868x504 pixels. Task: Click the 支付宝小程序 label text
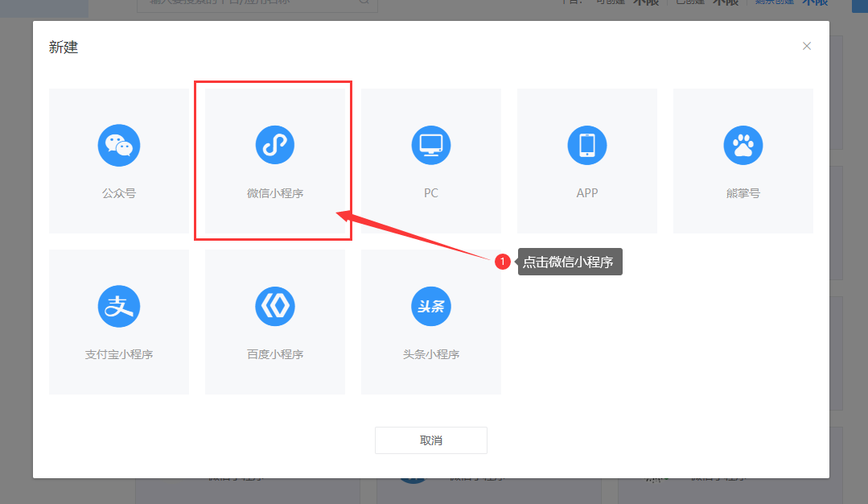[x=119, y=354]
